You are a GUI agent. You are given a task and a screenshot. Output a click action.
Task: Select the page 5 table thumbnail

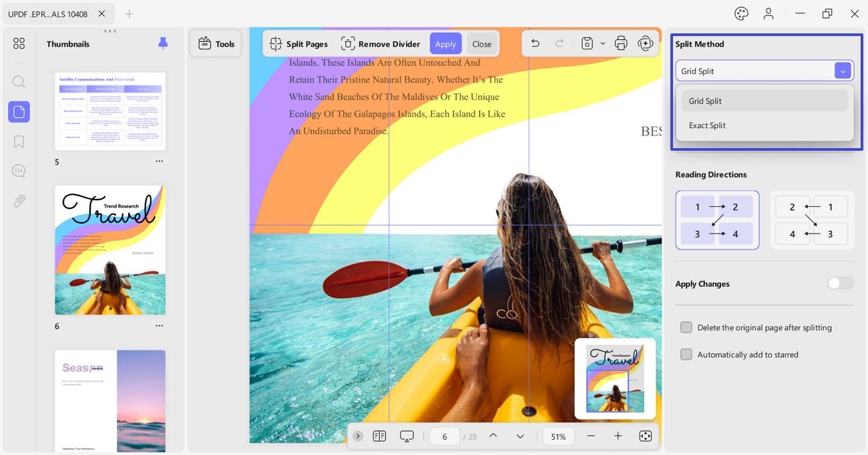(110, 111)
